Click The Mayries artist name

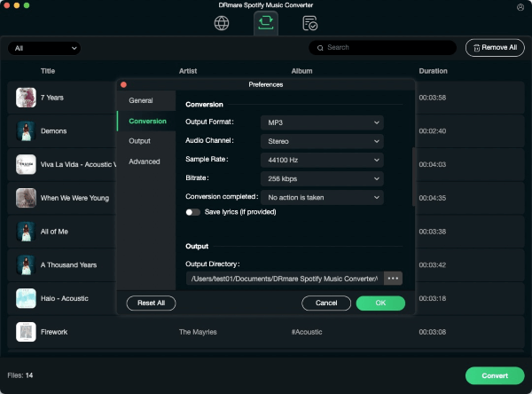click(198, 332)
